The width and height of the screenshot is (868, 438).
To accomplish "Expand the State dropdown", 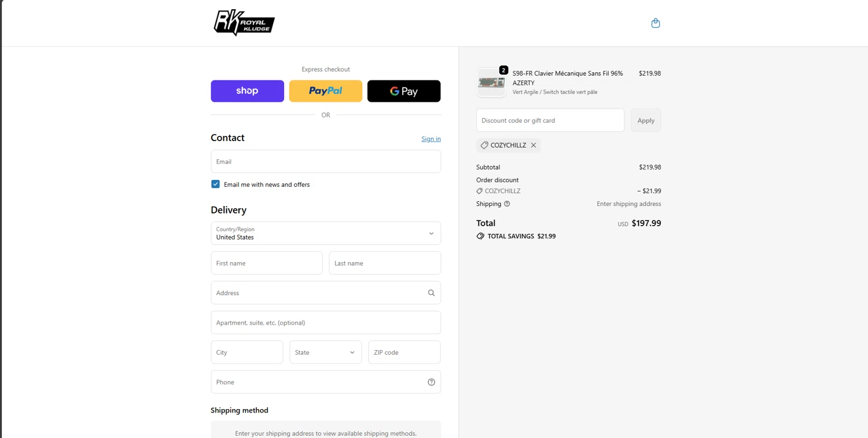I will coord(326,352).
